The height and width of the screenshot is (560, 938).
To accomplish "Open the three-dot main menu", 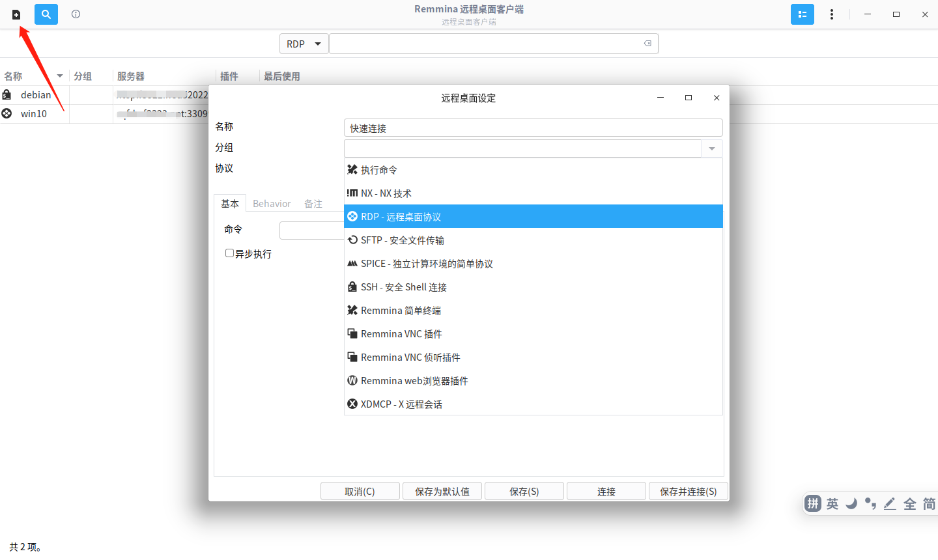I will [832, 14].
